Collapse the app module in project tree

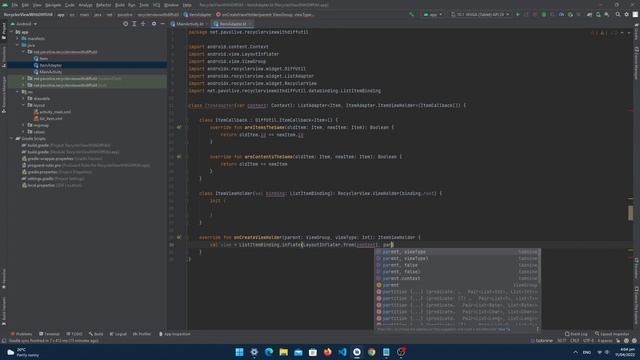tap(11, 32)
